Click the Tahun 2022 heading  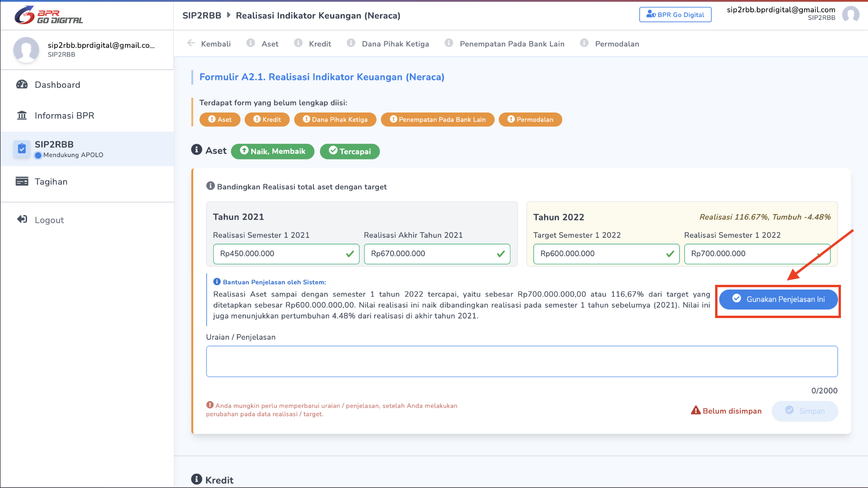point(559,217)
